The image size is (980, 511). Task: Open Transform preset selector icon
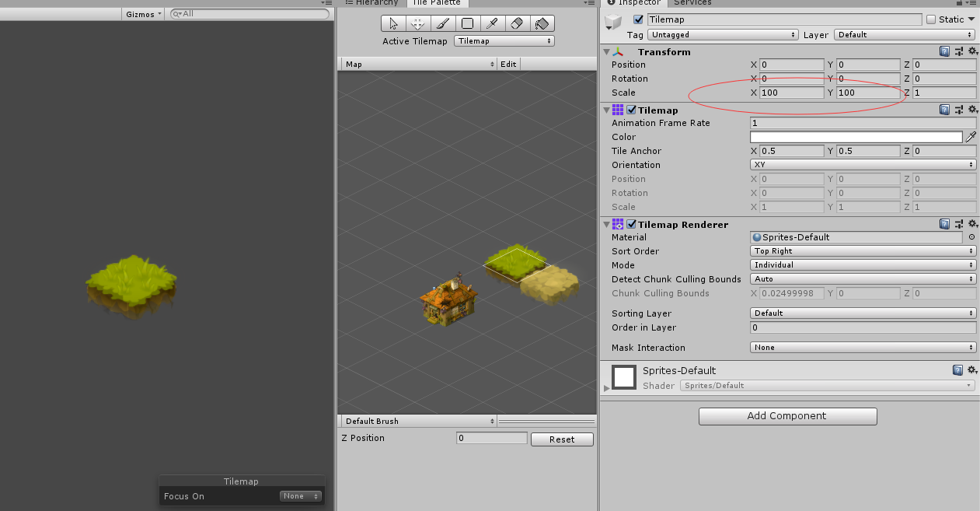pyautogui.click(x=958, y=51)
